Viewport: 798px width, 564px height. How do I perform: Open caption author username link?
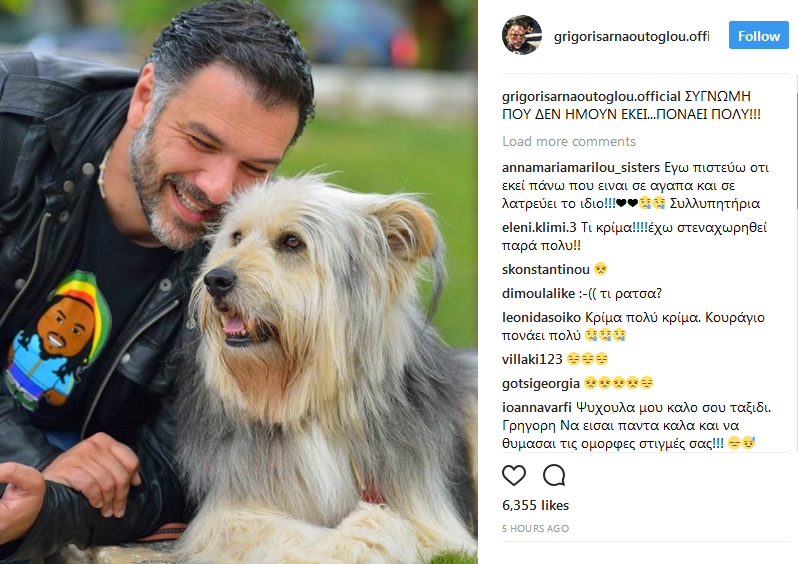click(591, 97)
